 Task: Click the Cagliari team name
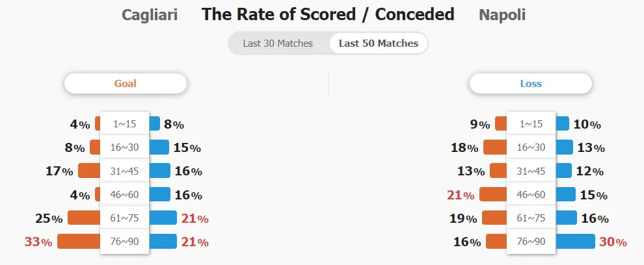150,15
